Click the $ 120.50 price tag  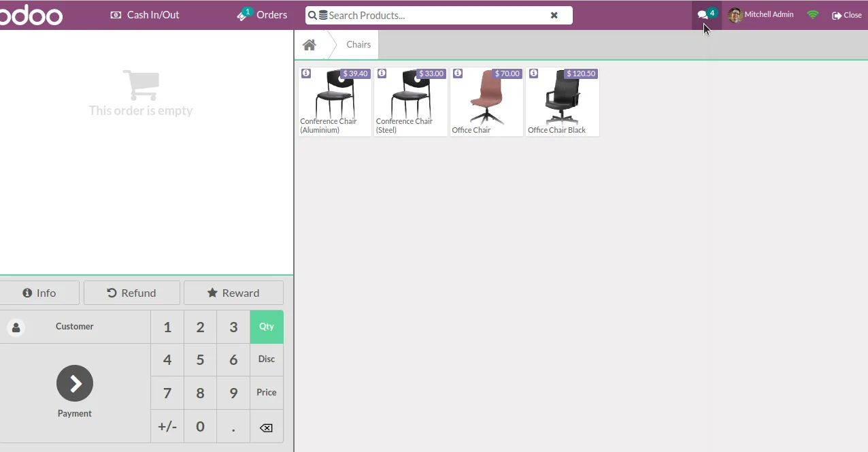[x=581, y=74]
